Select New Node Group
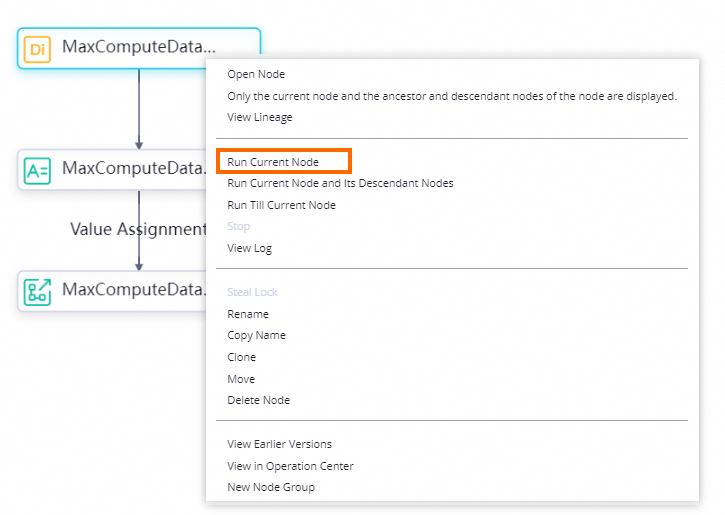 click(270, 487)
